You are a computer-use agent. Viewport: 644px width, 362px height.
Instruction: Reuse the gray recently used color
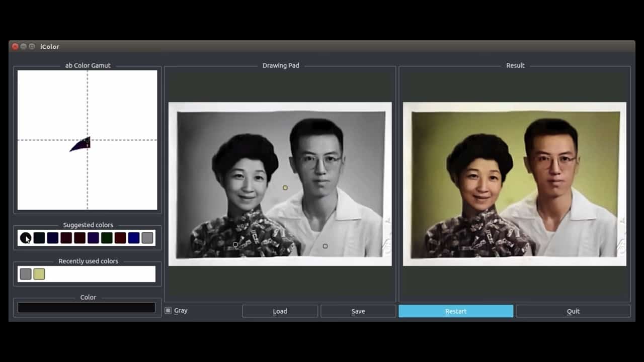[26, 274]
